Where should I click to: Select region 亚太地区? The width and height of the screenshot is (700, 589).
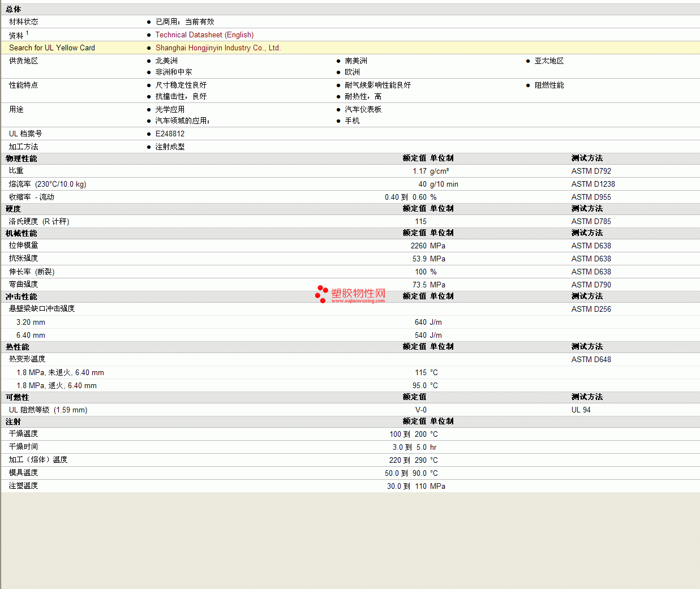tap(549, 61)
